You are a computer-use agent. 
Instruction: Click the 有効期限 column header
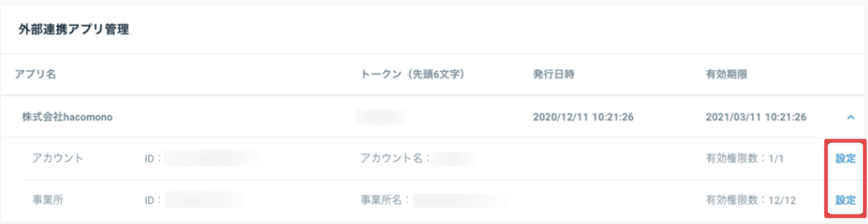click(x=726, y=75)
